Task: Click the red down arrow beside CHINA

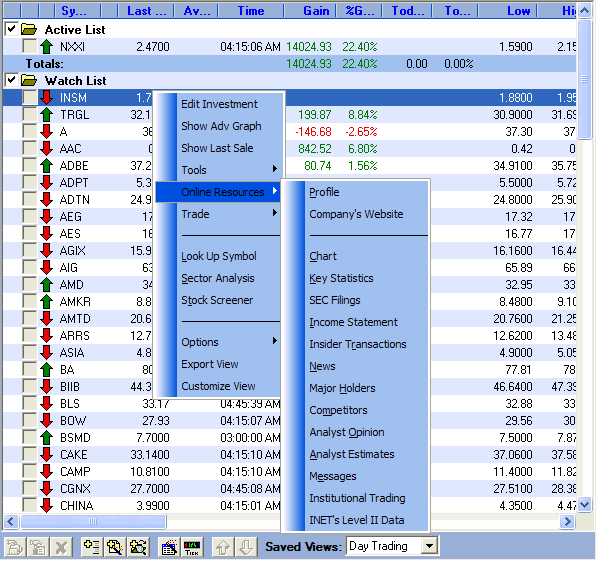Action: tap(46, 505)
